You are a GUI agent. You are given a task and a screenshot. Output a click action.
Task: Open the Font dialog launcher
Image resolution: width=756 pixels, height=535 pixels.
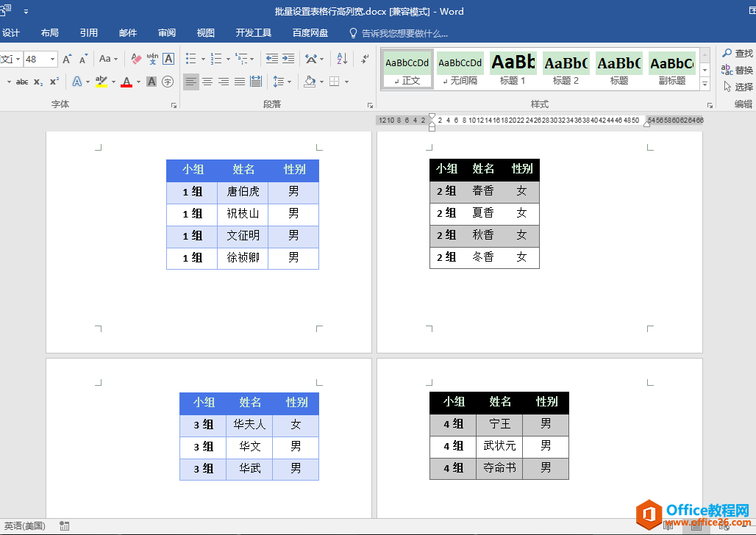click(x=174, y=105)
